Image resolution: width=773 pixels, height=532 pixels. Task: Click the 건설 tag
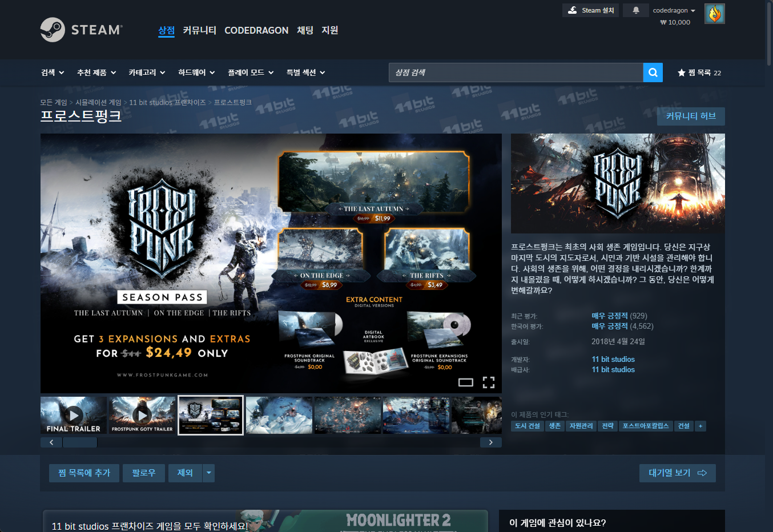click(683, 426)
